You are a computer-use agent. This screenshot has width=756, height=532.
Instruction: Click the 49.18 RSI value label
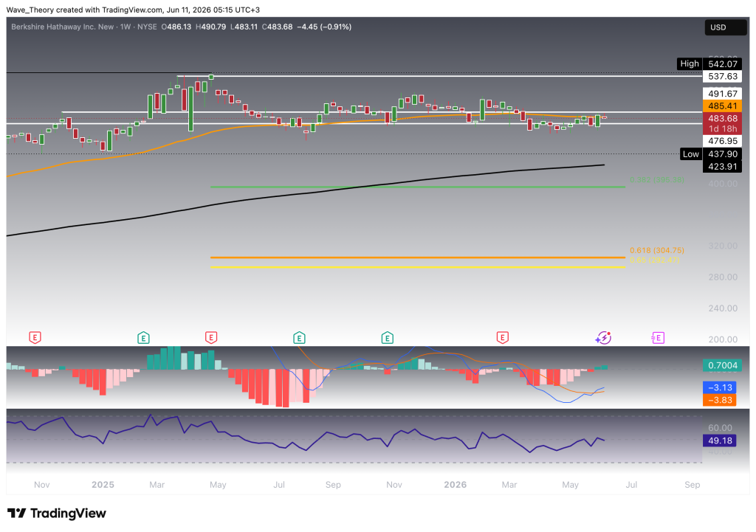pos(720,441)
